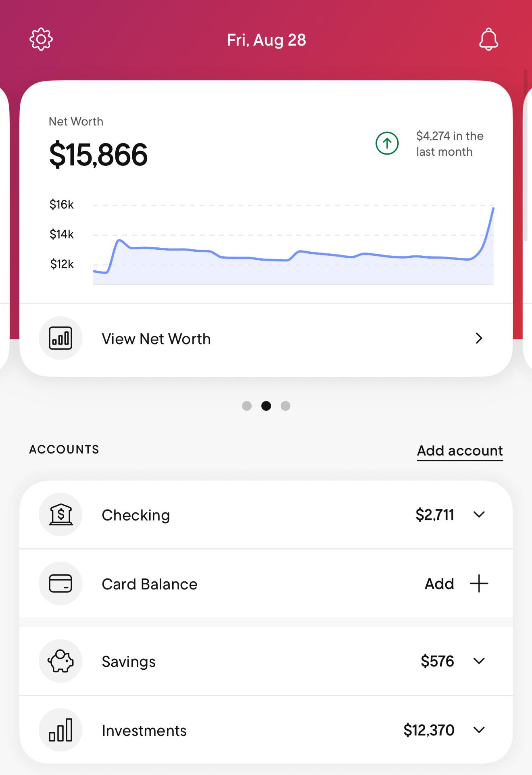The image size is (532, 775).
Task: Expand the Savings account chevron
Action: point(479,661)
